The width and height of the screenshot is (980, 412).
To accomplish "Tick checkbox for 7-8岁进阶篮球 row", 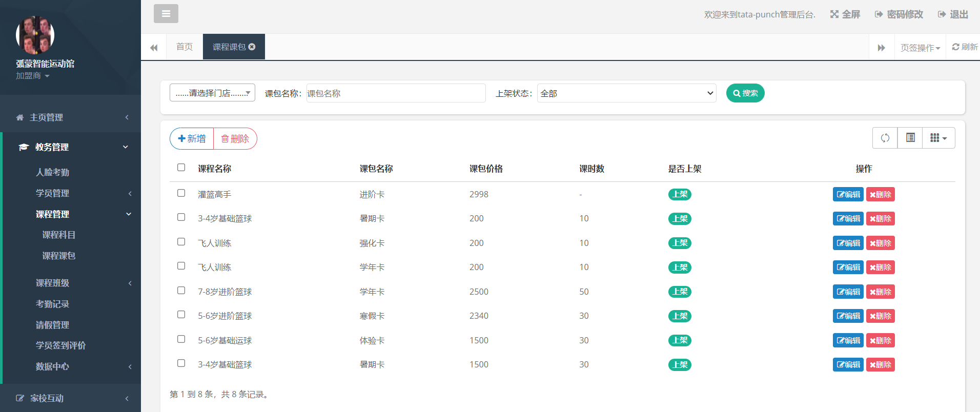I will coord(181,291).
